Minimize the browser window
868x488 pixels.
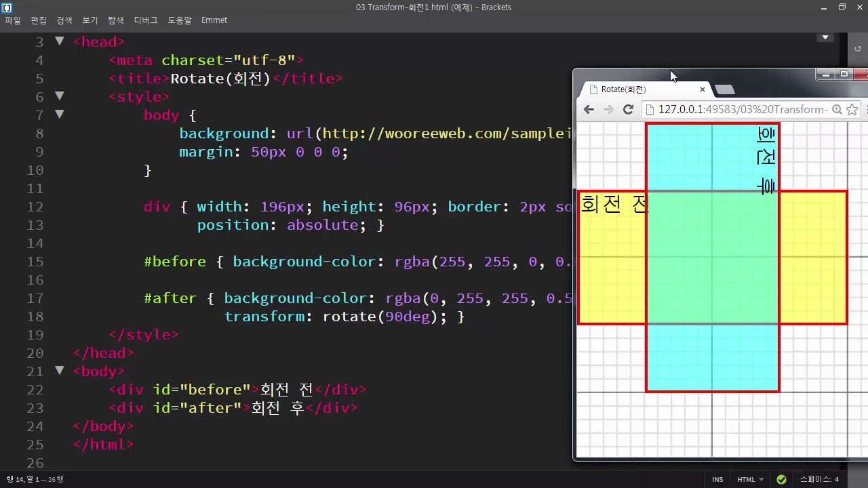pyautogui.click(x=825, y=74)
